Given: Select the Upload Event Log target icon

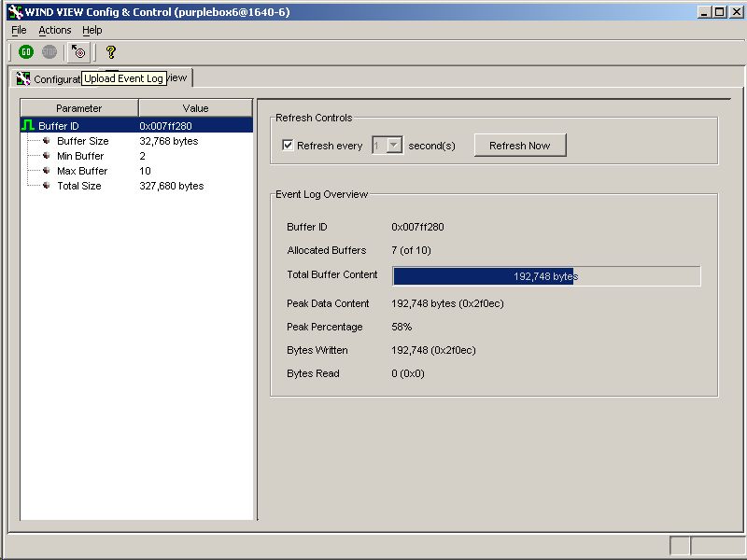Looking at the screenshot, I should [78, 52].
